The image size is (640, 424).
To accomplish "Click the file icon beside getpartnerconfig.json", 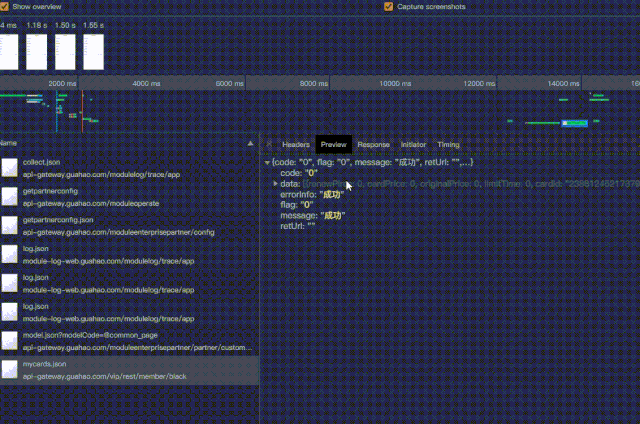I will point(9,225).
